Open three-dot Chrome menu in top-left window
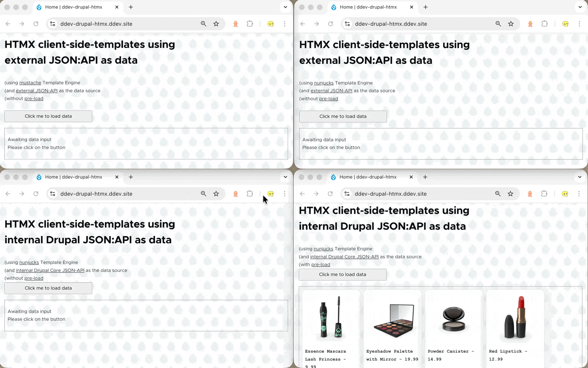Image resolution: width=588 pixels, height=368 pixels. click(284, 24)
